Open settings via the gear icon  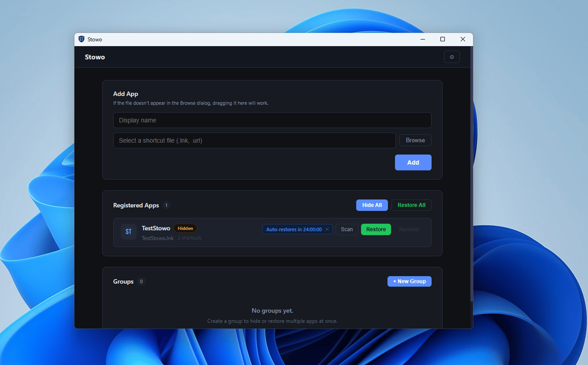tap(452, 57)
